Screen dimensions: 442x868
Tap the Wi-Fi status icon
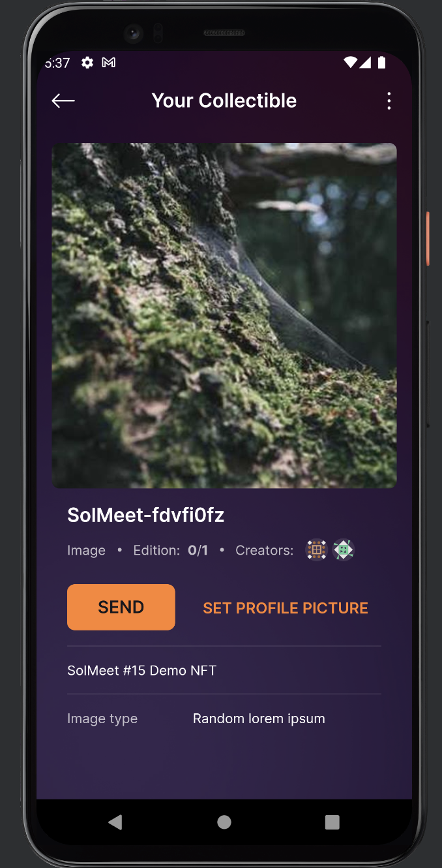pyautogui.click(x=351, y=63)
